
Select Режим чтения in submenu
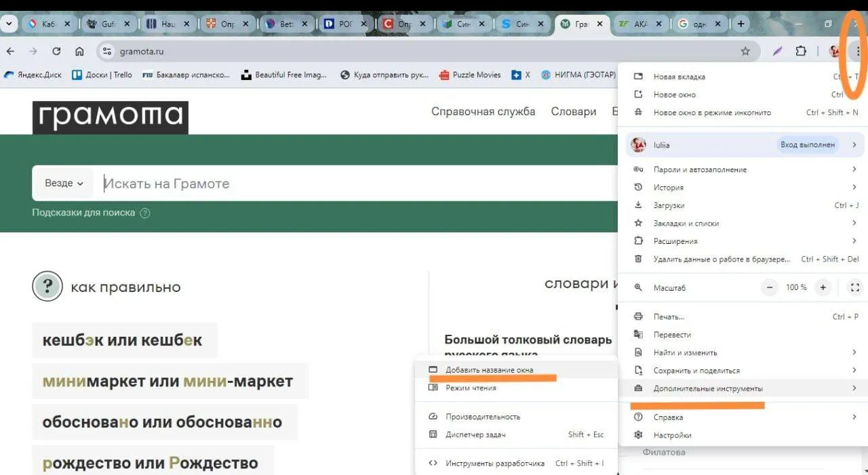coord(517,388)
